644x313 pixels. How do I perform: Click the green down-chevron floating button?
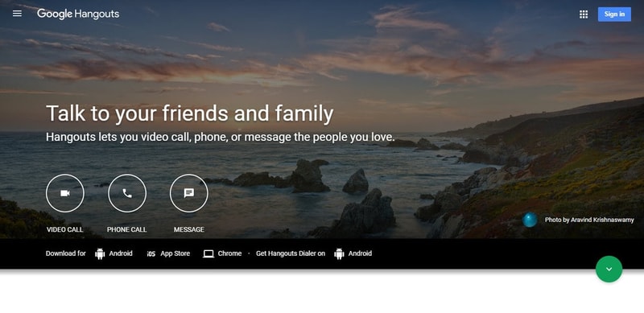(609, 269)
